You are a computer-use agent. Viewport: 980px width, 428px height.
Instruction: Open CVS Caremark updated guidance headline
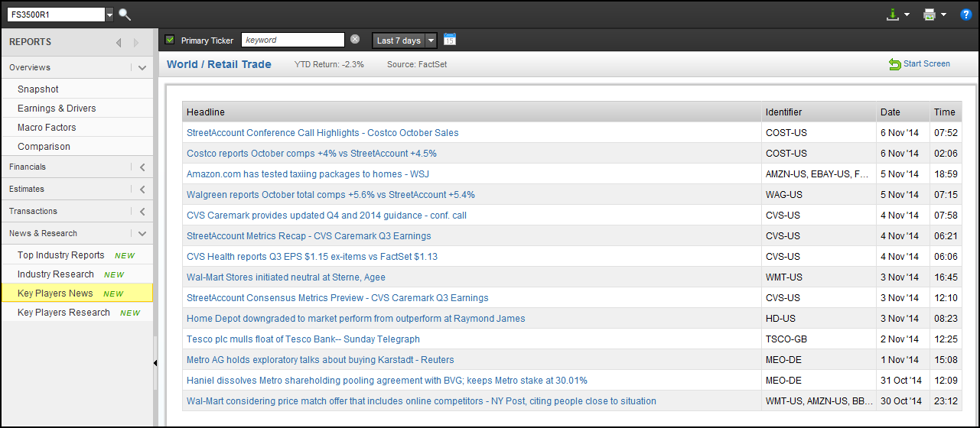[327, 216]
